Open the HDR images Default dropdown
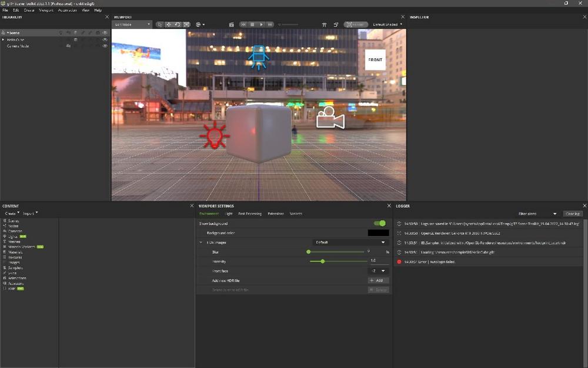The width and height of the screenshot is (588, 368). (350, 243)
